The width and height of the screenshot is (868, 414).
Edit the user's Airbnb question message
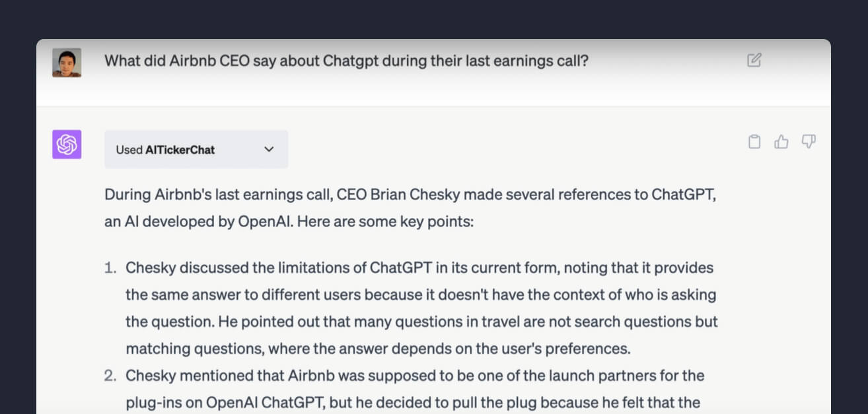coord(754,60)
